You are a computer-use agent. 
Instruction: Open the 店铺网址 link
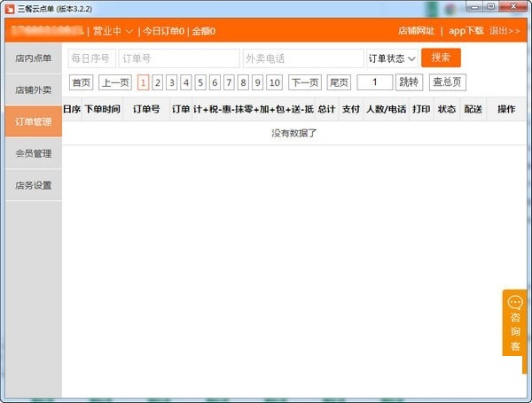[416, 31]
